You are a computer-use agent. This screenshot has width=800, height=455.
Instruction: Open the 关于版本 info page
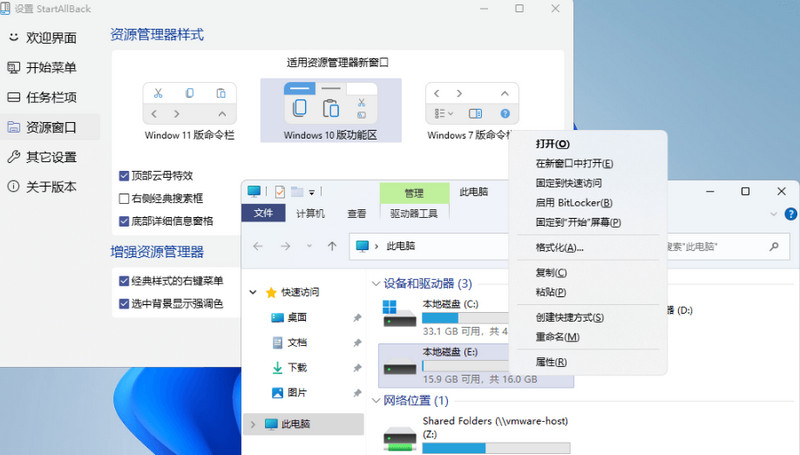point(42,187)
